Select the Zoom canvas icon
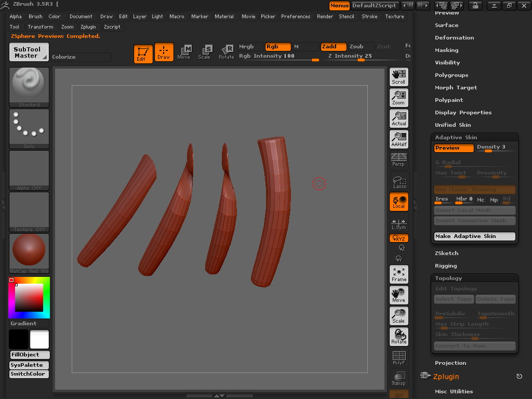This screenshot has width=532, height=399. tap(398, 98)
